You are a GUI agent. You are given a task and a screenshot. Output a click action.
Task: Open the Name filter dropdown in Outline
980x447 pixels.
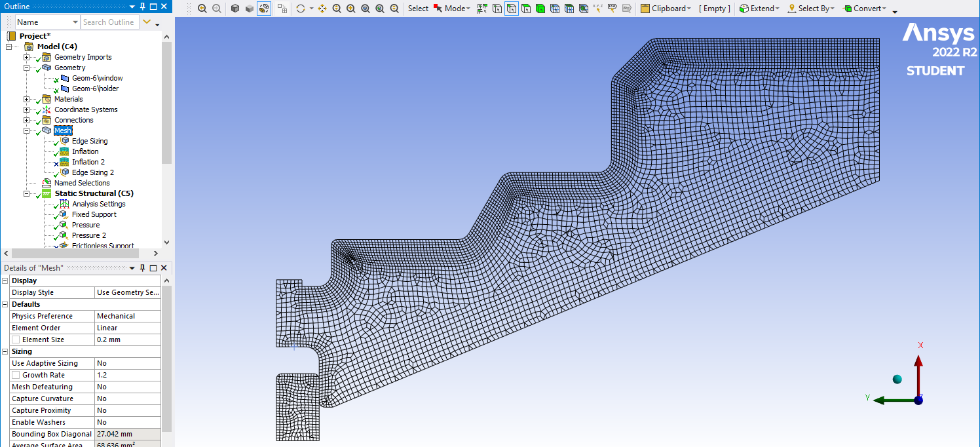pyautogui.click(x=74, y=22)
